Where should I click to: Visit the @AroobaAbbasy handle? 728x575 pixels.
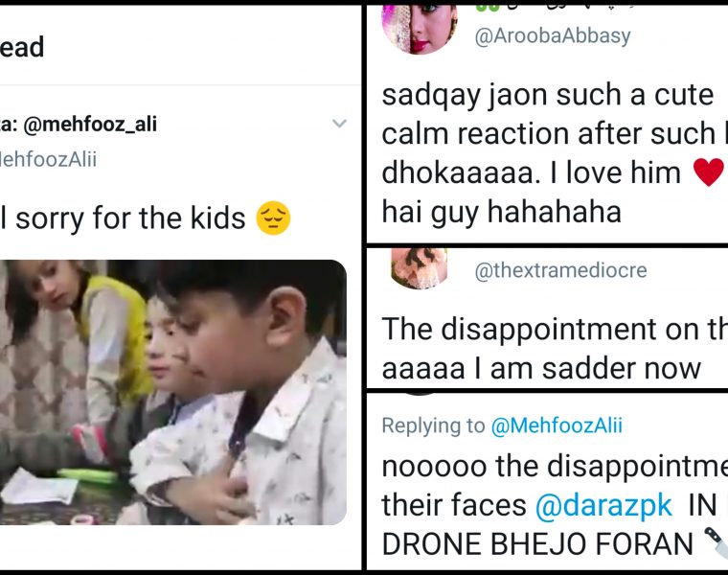[553, 36]
